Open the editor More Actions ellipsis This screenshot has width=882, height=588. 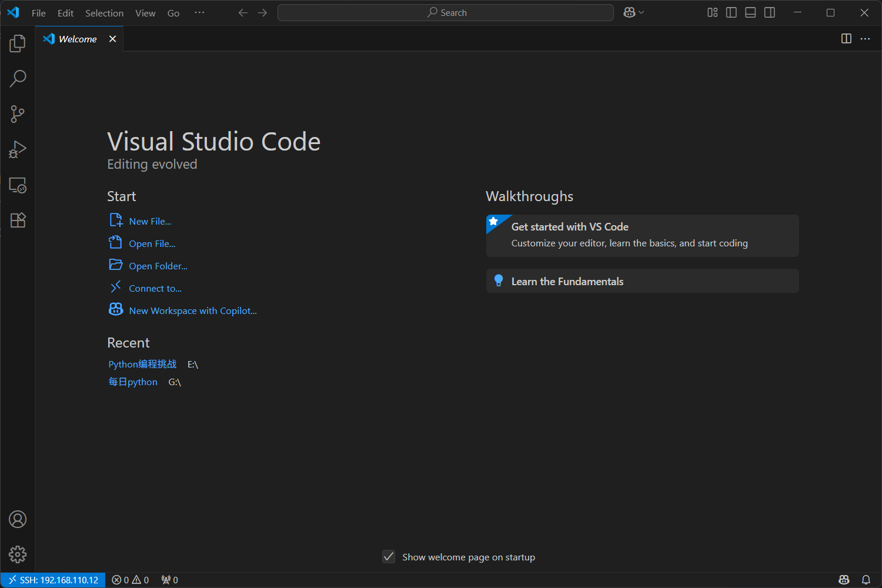(865, 39)
